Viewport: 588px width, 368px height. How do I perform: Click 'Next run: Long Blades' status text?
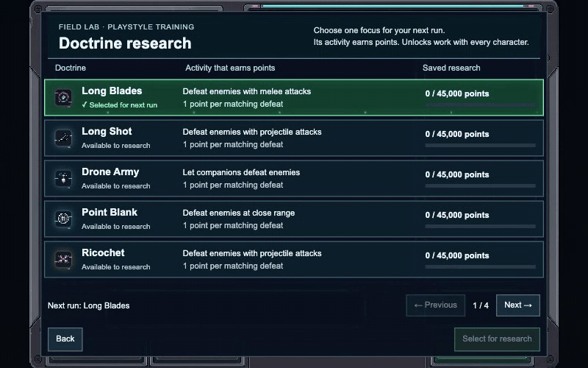(x=88, y=305)
